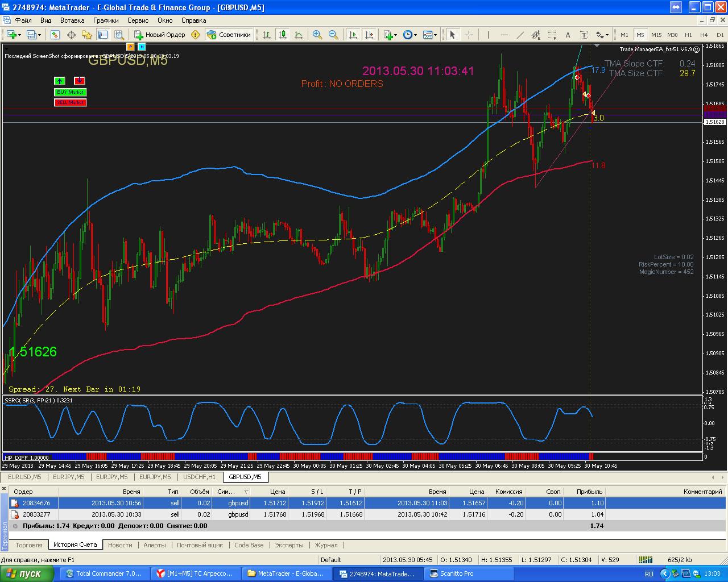Click the red SELL Market button
The image size is (728, 582).
[x=70, y=102]
